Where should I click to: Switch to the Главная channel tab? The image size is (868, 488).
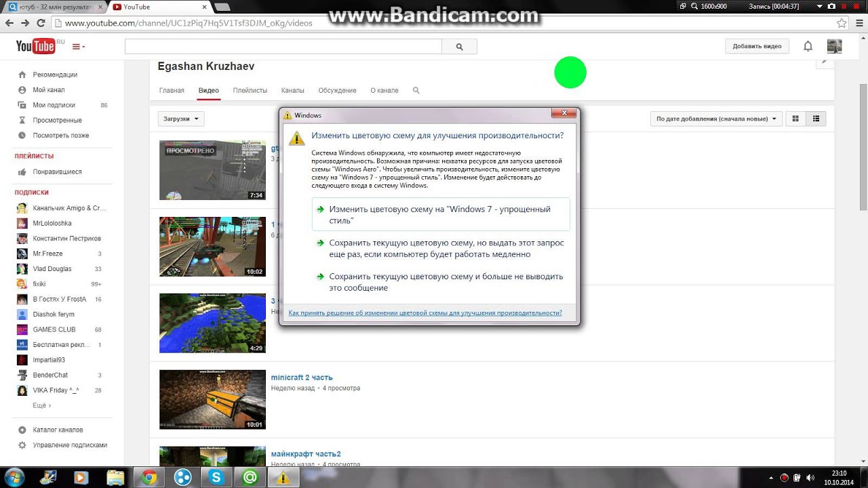pyautogui.click(x=172, y=90)
